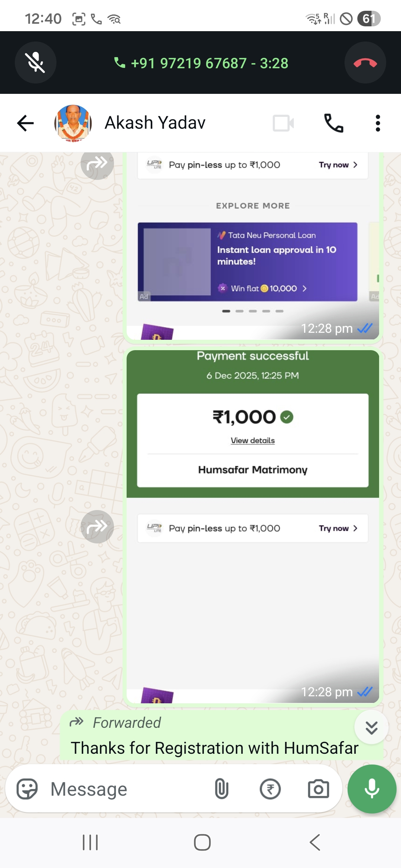This screenshot has width=401, height=868.
Task: Forward the Tata Neu screenshot message
Action: (x=97, y=163)
